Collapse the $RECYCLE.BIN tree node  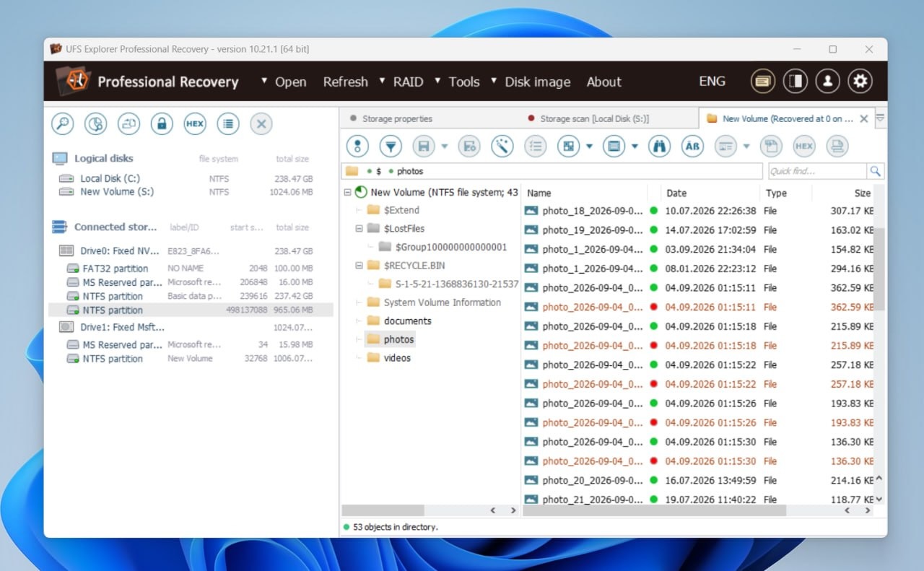pos(359,266)
